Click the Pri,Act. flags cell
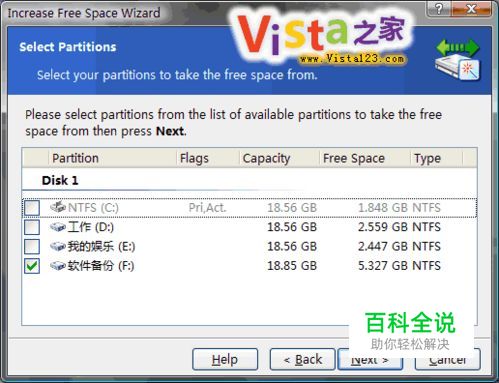This screenshot has width=499, height=383. (x=207, y=208)
